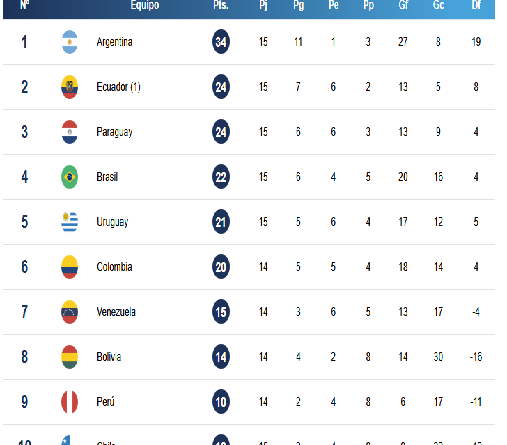Click the Brasil flag icon

point(69,177)
